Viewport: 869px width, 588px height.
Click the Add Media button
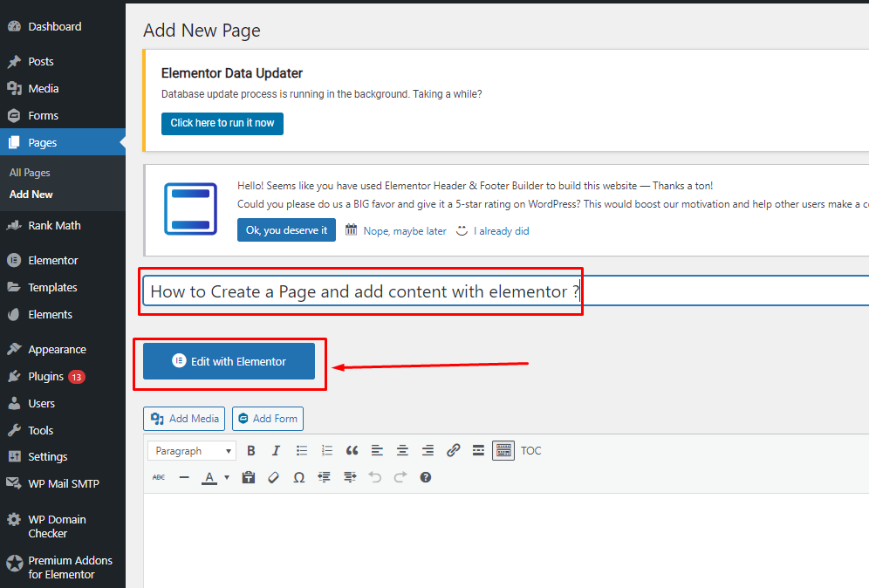click(x=184, y=419)
